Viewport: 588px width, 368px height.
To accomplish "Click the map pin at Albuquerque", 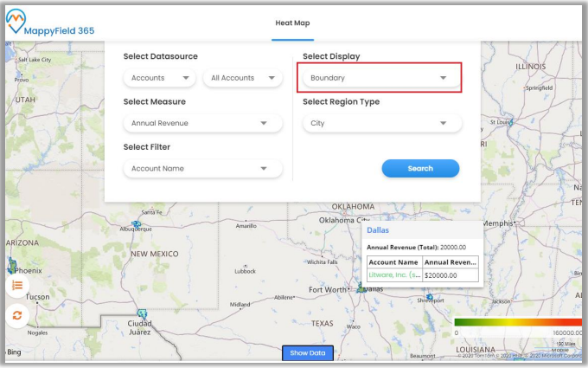I will (136, 223).
